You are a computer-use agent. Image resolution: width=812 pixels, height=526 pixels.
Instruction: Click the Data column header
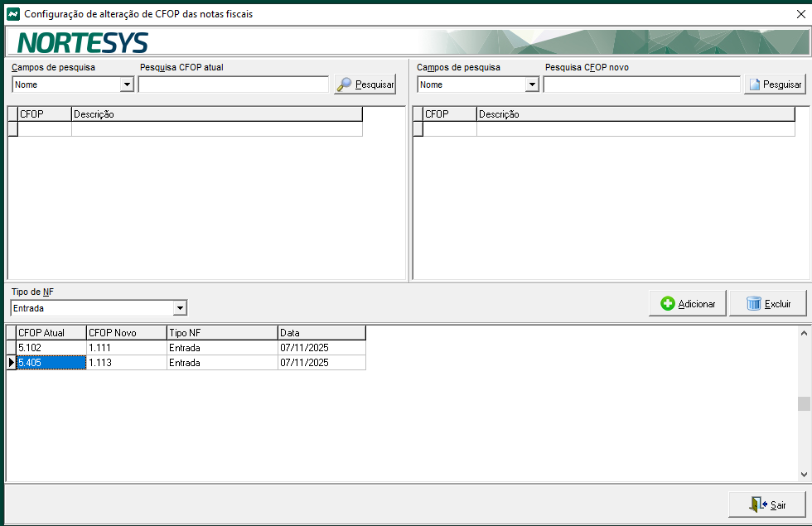pyautogui.click(x=321, y=333)
